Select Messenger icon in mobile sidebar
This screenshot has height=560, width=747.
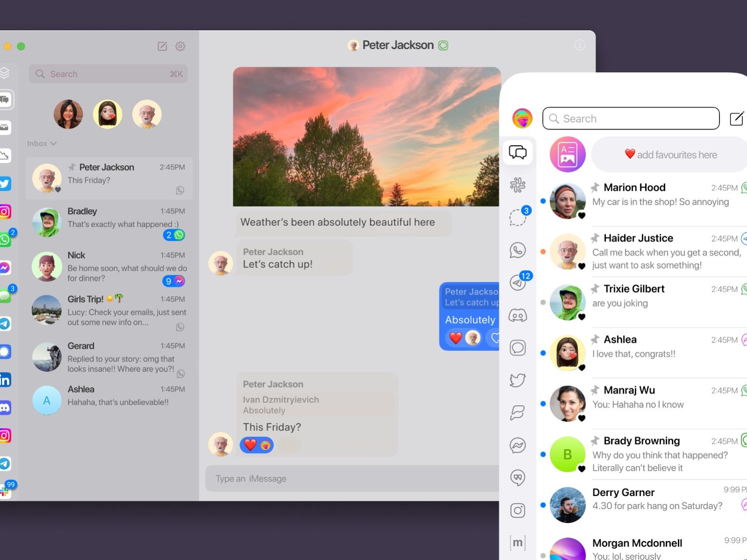point(517,445)
